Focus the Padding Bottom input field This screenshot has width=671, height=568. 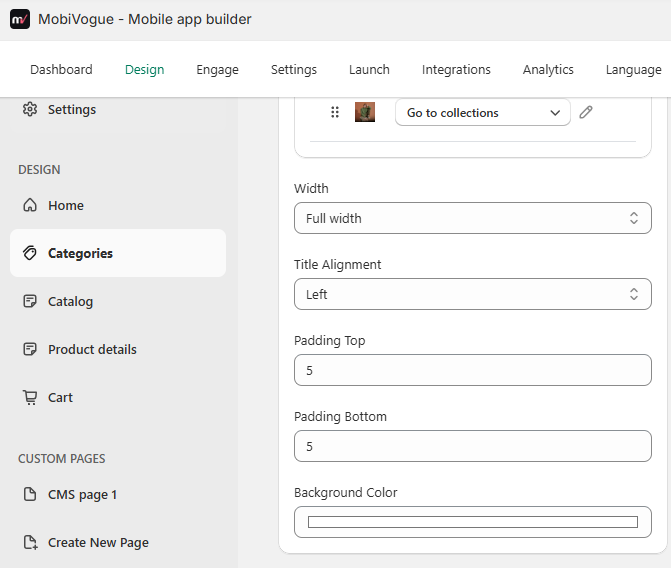(473, 446)
